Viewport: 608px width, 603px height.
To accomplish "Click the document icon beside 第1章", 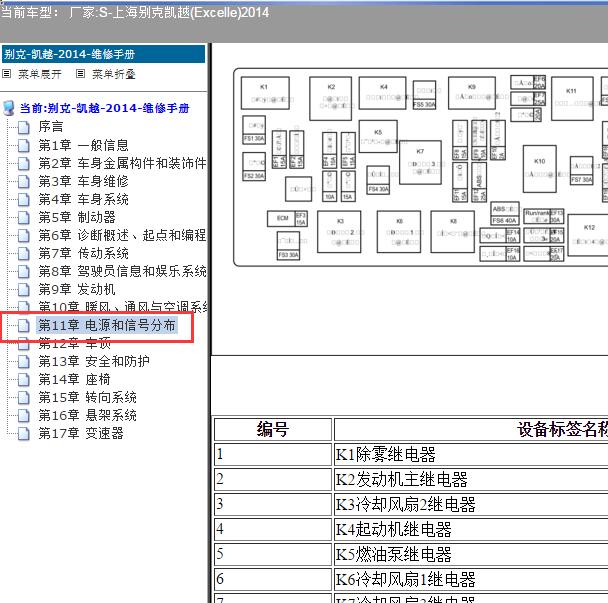I will [24, 145].
